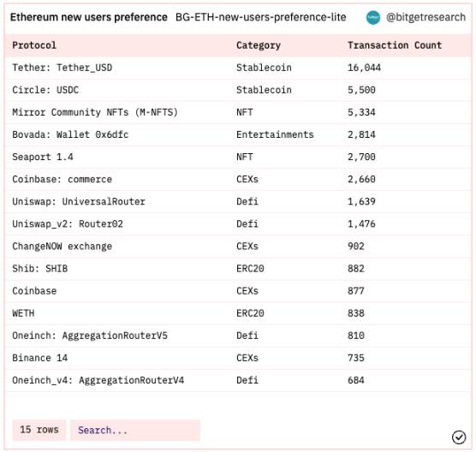Click the 5,500 transaction count value
The width and height of the screenshot is (476, 452).
361,90
